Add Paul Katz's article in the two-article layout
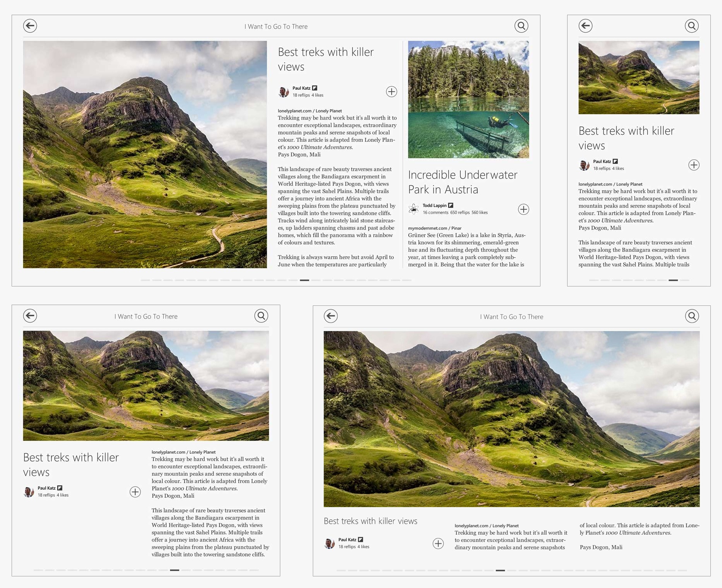This screenshot has height=588, width=722. [x=391, y=92]
